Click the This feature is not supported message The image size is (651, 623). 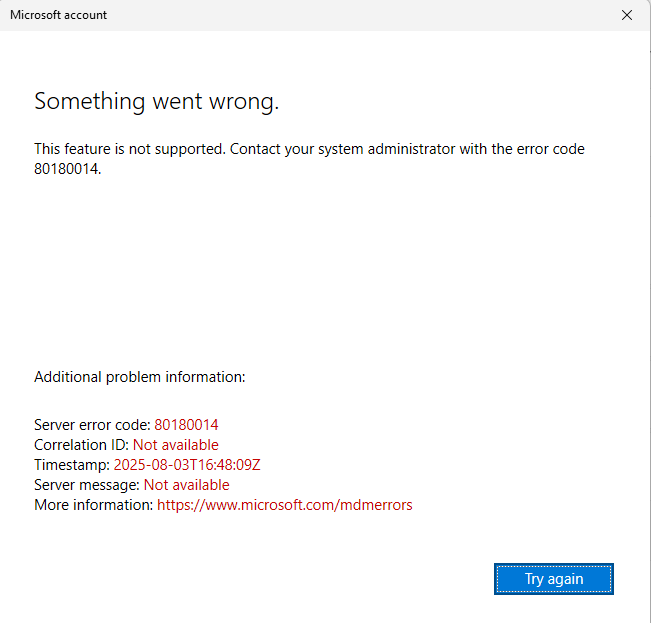point(309,159)
